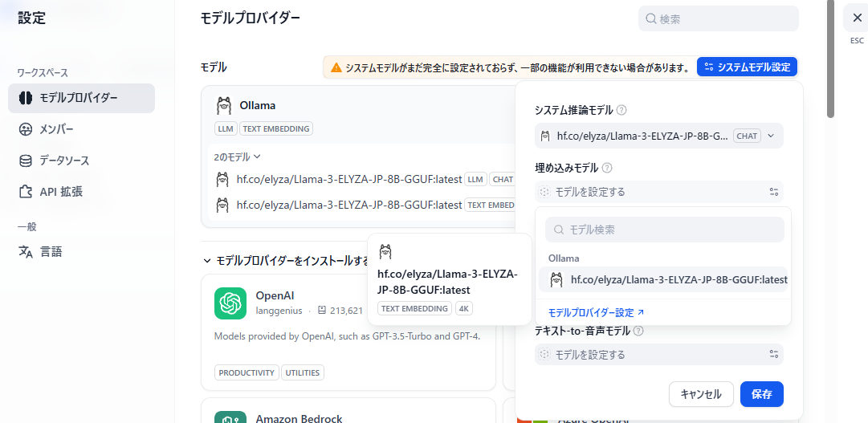Click the sliders icon in 埋め込みモデル field
This screenshot has height=423, width=868.
tap(774, 192)
